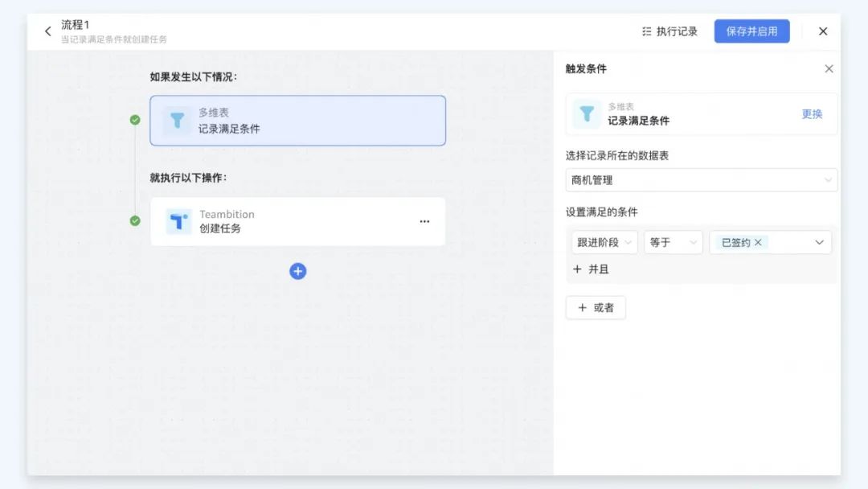868x489 pixels.
Task: Click the funnel icon in trigger card
Action: [177, 121]
